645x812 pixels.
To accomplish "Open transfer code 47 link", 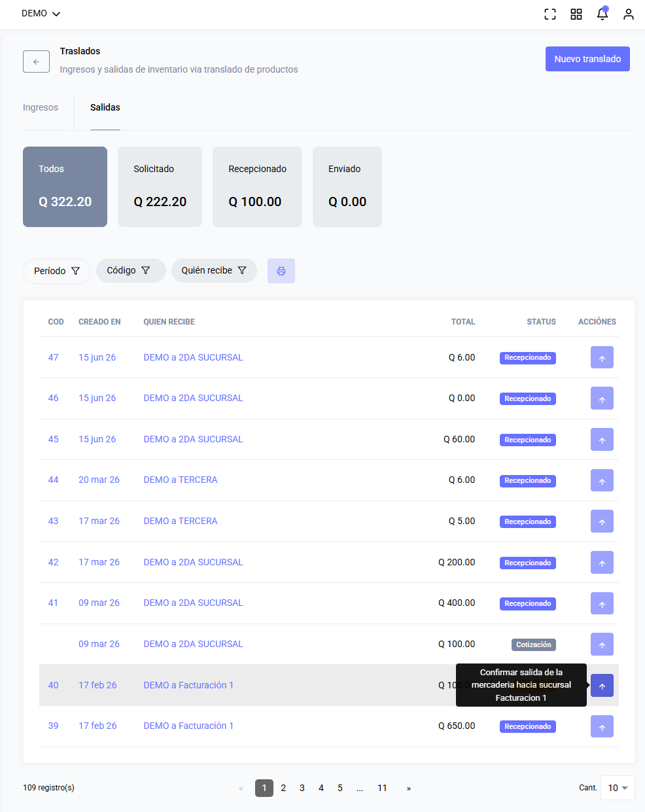I will pyautogui.click(x=53, y=357).
